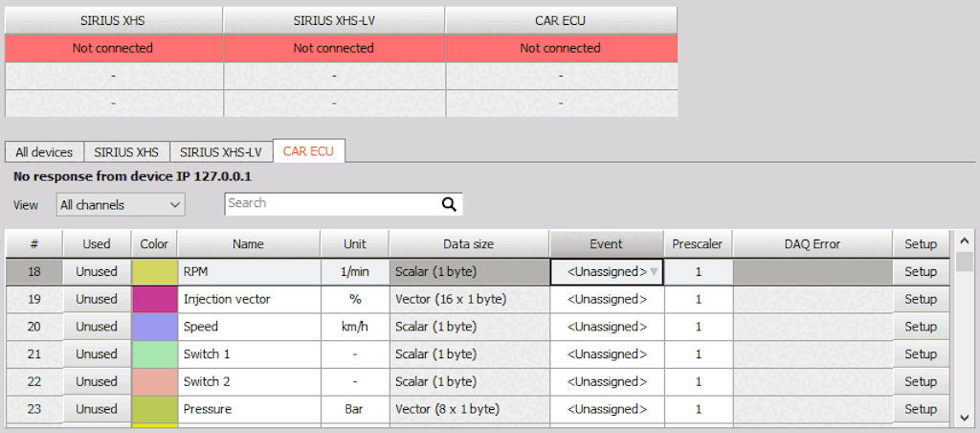Open Setup for RPM channel
Screen dimensions: 980x433
click(921, 271)
